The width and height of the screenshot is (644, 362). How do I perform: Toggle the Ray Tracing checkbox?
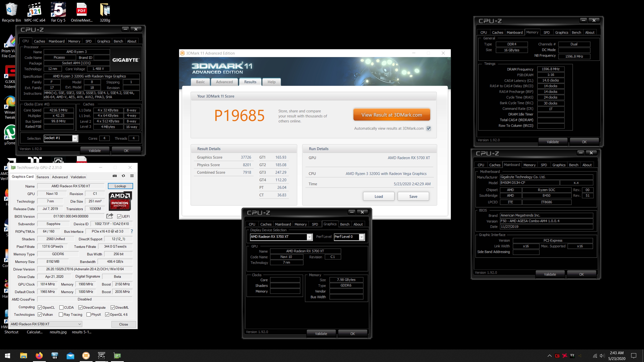61,314
